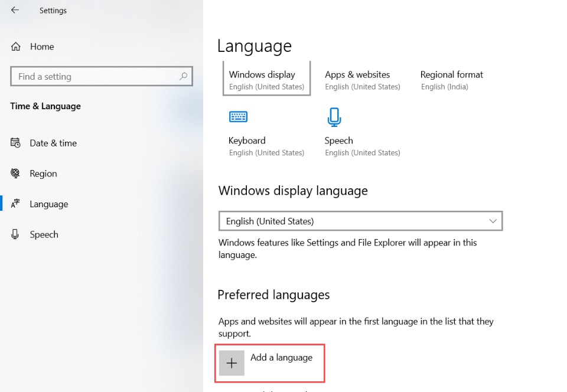Viewport: 567px width, 392px height.
Task: Open Apps & websites language tile
Action: click(362, 80)
